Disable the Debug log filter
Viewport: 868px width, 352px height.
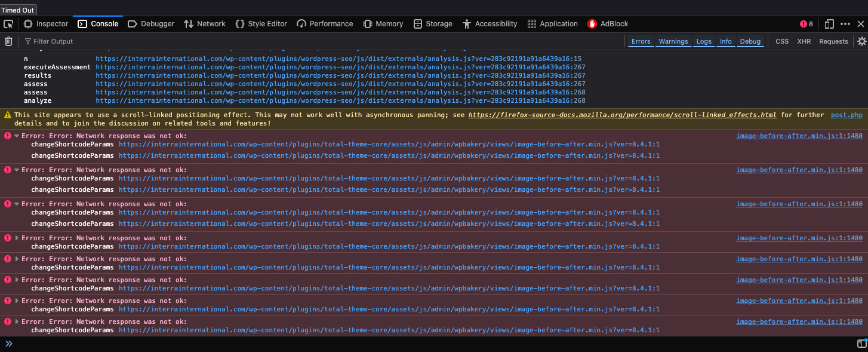pos(750,41)
